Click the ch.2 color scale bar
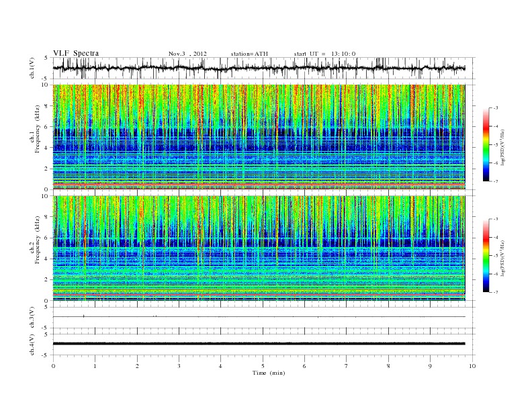This screenshot has height=411, width=532. [x=486, y=255]
